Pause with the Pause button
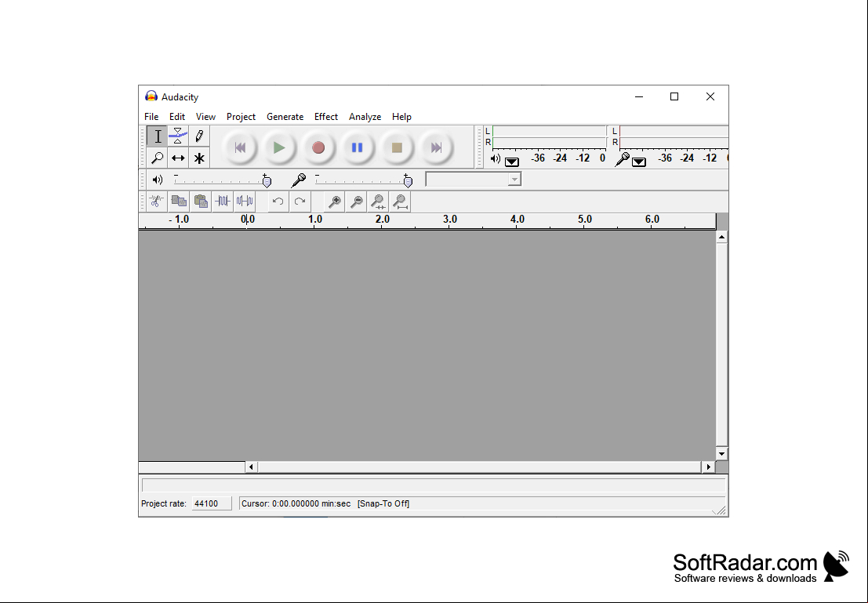Screen dimensions: 868x603 point(357,147)
